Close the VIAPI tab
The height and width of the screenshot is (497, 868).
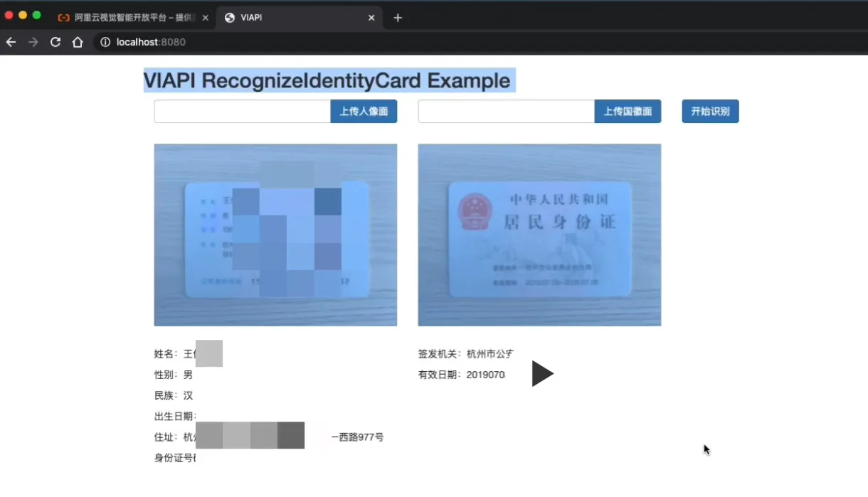coord(371,18)
